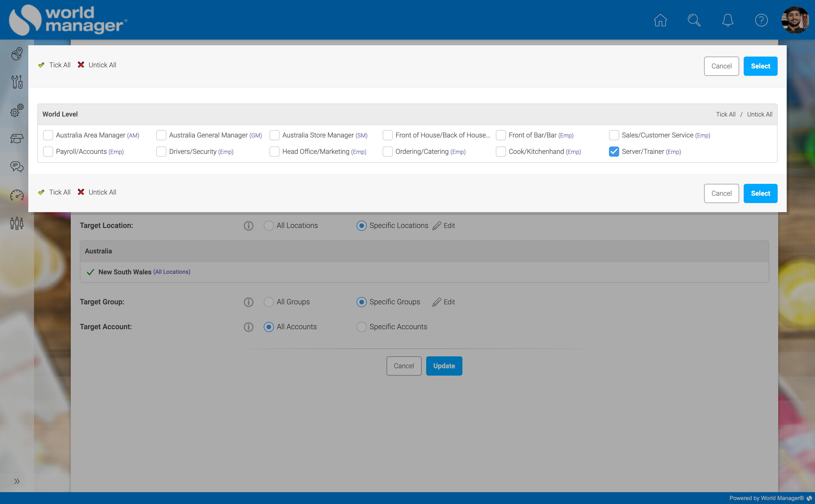Viewport: 815px width, 504px height.
Task: Open the user profile avatar
Action: click(795, 20)
